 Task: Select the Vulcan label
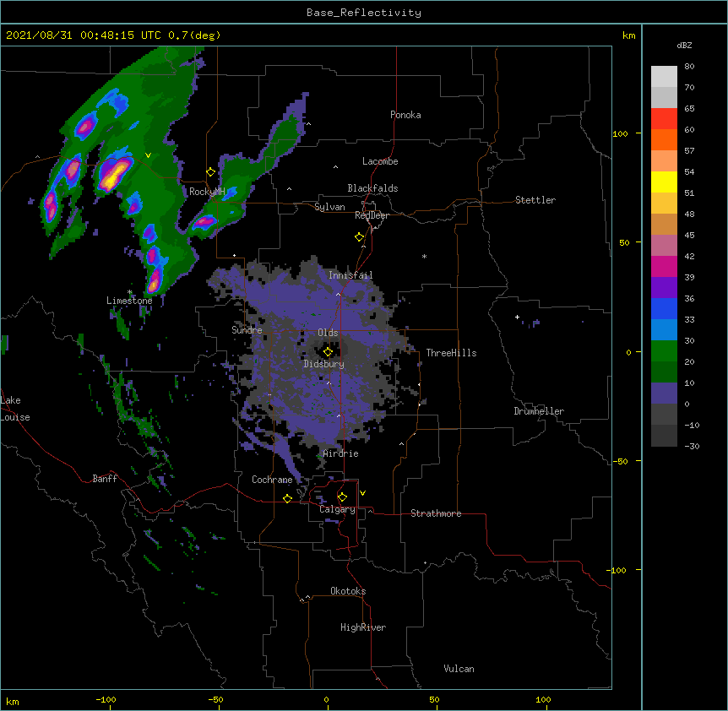(x=459, y=669)
